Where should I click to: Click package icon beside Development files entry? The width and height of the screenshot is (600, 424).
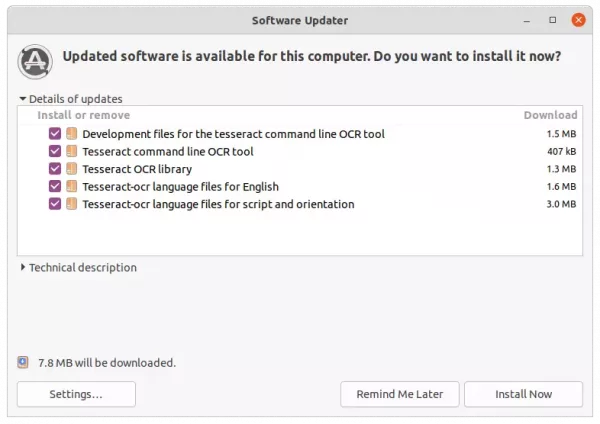click(72, 134)
